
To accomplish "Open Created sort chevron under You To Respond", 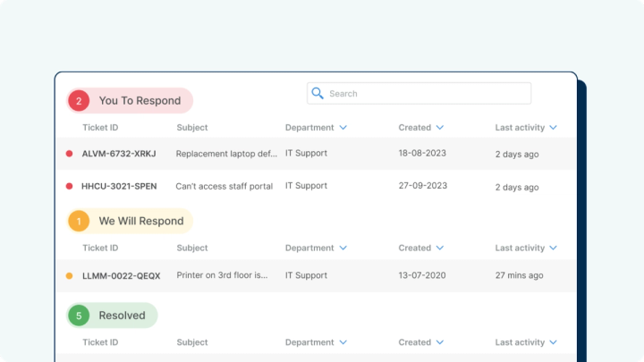I will pos(440,128).
